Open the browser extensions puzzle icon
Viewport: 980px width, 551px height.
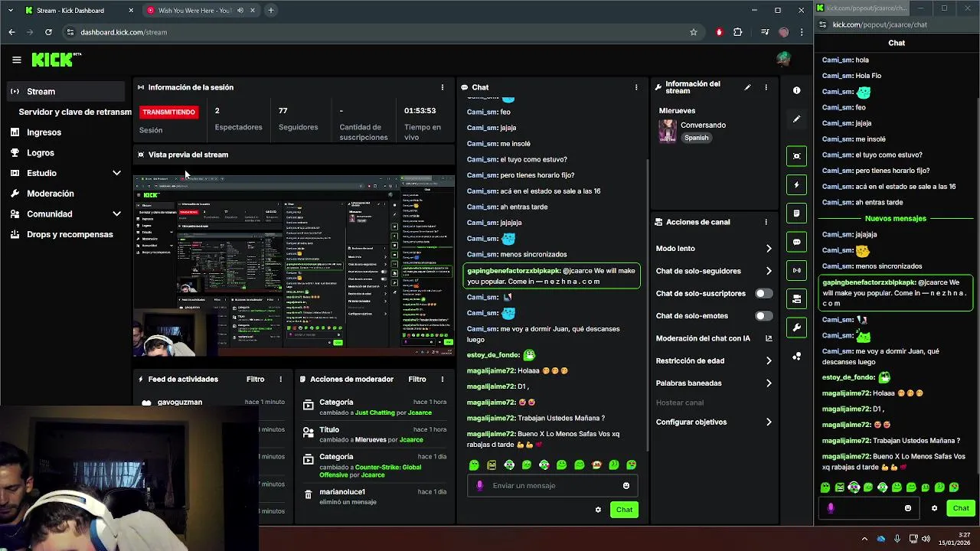pyautogui.click(x=737, y=32)
